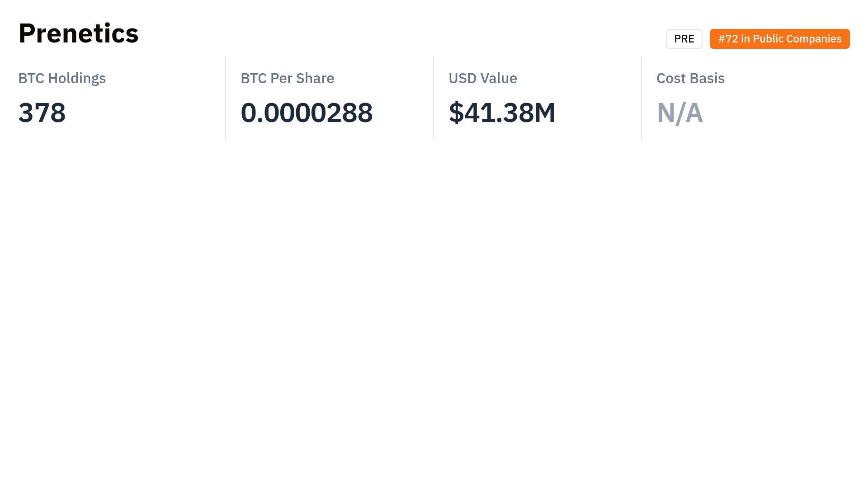The width and height of the screenshot is (868, 488).
Task: Click divider between BTC Per Share and USD Value
Action: click(434, 98)
